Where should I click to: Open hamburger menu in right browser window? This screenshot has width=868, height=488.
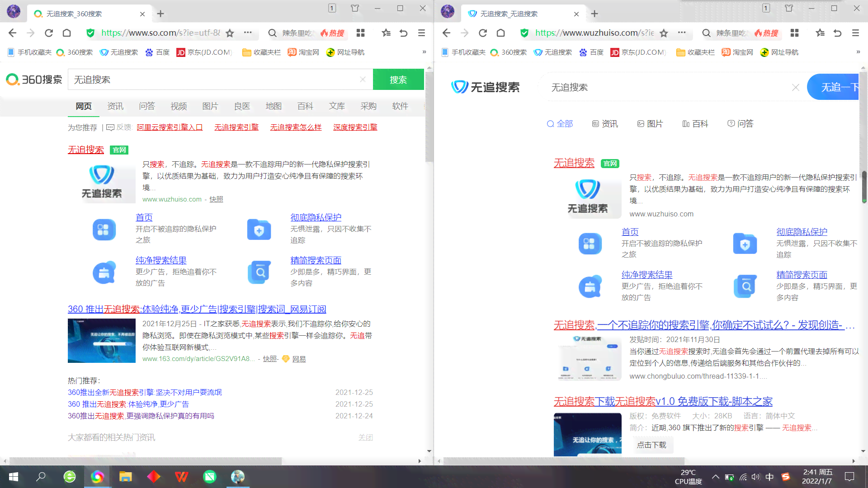pyautogui.click(x=856, y=33)
